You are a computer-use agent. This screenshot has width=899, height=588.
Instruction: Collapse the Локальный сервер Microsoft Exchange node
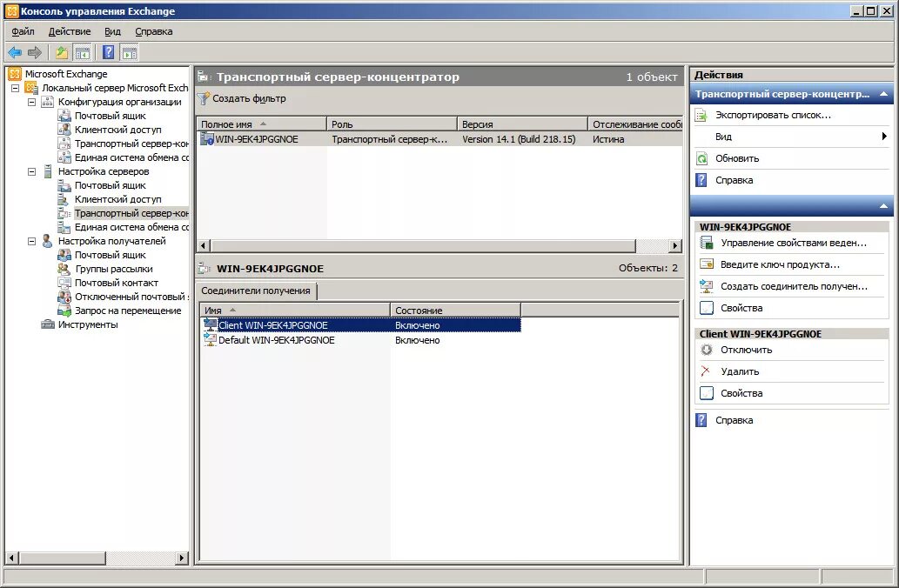(x=16, y=88)
